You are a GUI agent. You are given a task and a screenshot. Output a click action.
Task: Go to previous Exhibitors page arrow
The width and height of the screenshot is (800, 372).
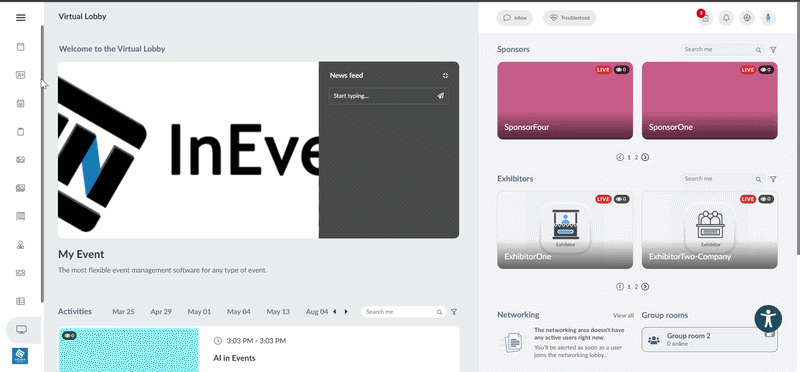[620, 287]
